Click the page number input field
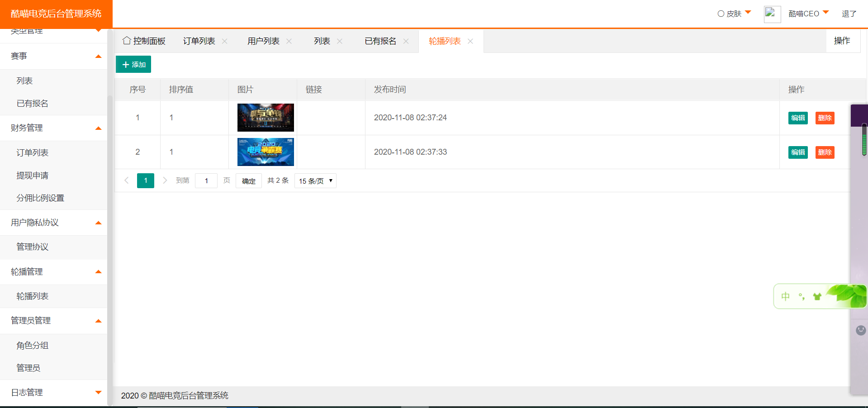This screenshot has width=868, height=408. pyautogui.click(x=206, y=181)
